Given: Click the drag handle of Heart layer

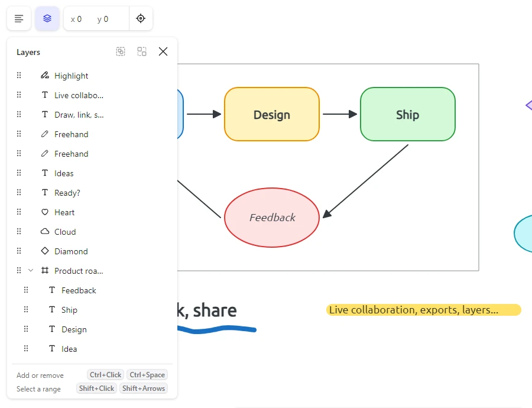Looking at the screenshot, I should pyautogui.click(x=19, y=212).
